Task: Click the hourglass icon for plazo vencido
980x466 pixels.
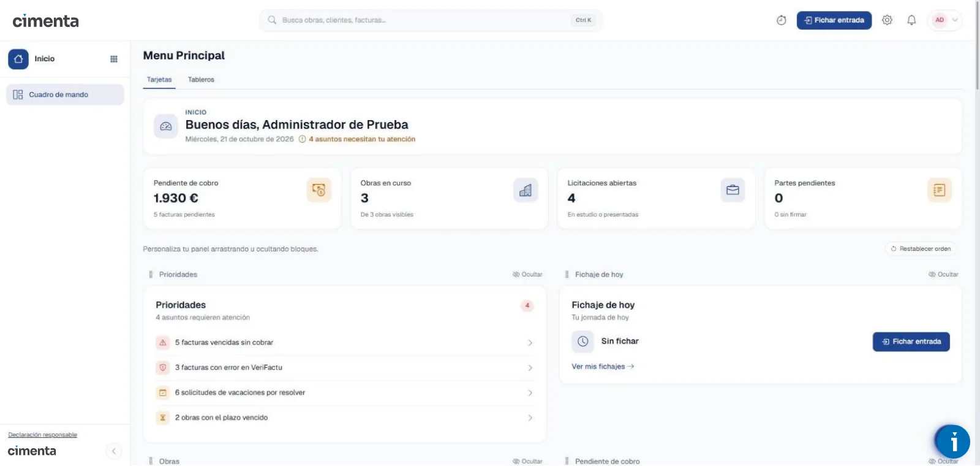Action: [163, 418]
